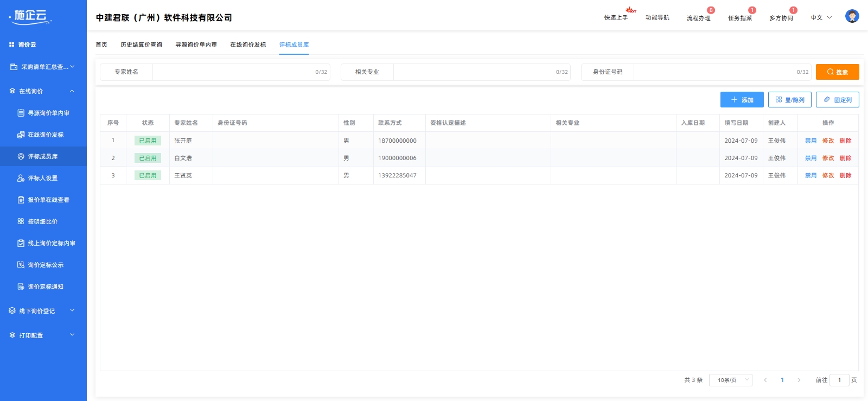Disable expert 白文浩 via 禁用 link
868x401 pixels.
(x=810, y=158)
